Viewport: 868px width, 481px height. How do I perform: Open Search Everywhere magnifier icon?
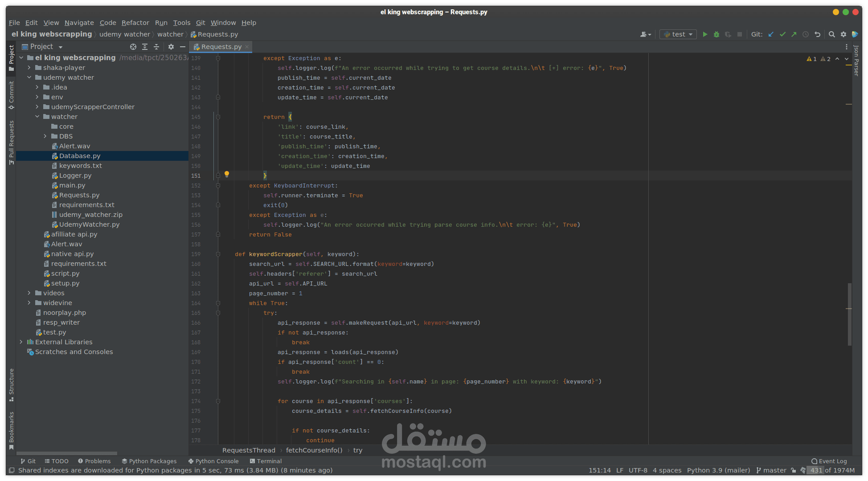[831, 34]
